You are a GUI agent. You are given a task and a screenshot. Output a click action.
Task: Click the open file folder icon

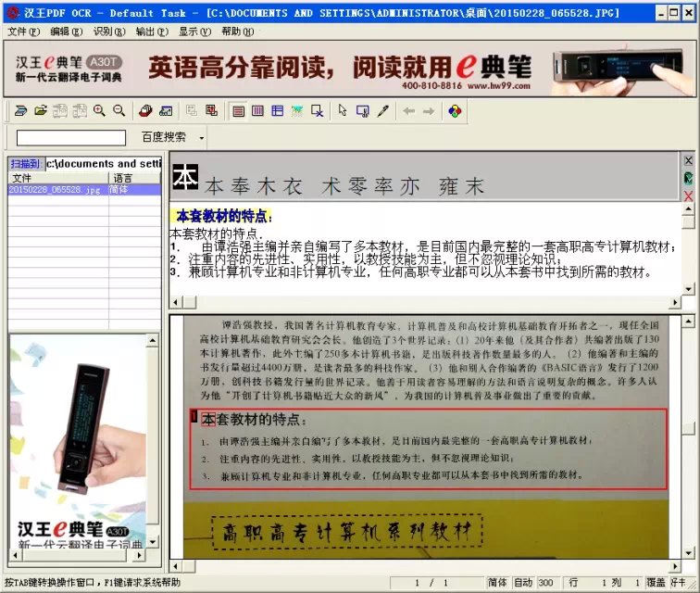point(40,111)
